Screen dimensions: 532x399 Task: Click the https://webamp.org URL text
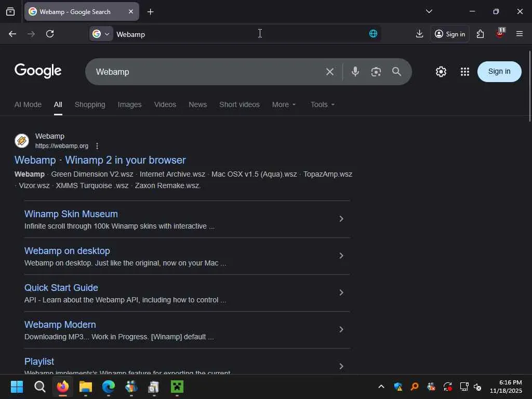tap(62, 146)
